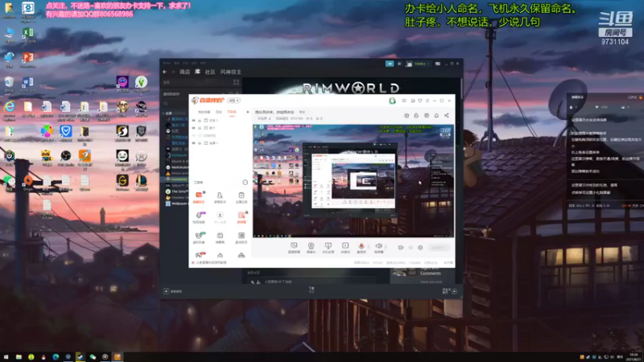Go back with Steam's back arrow
Image resolution: width=644 pixels, height=362 pixels.
click(x=165, y=72)
